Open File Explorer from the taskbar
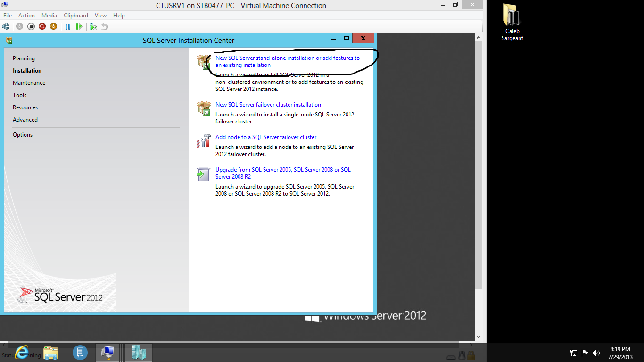Screen dimensions: 644x362 [x=51, y=352]
